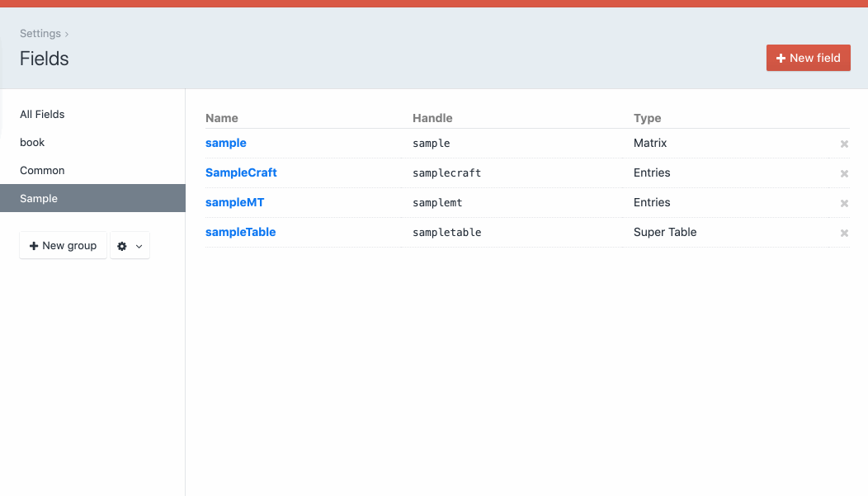This screenshot has height=496, width=868.
Task: Select the Common field group
Action: coord(40,170)
